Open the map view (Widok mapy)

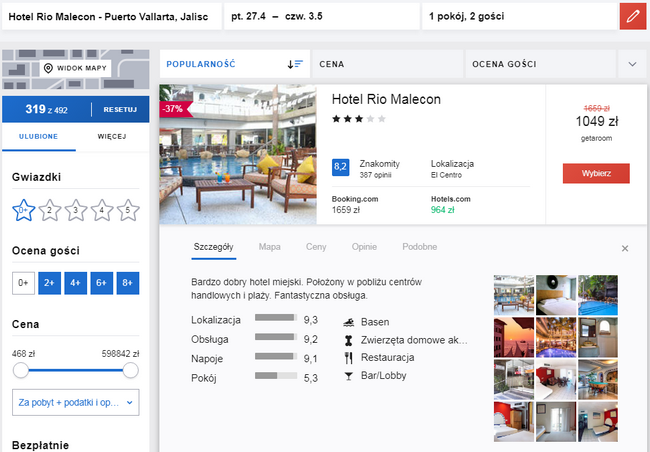(x=75, y=68)
